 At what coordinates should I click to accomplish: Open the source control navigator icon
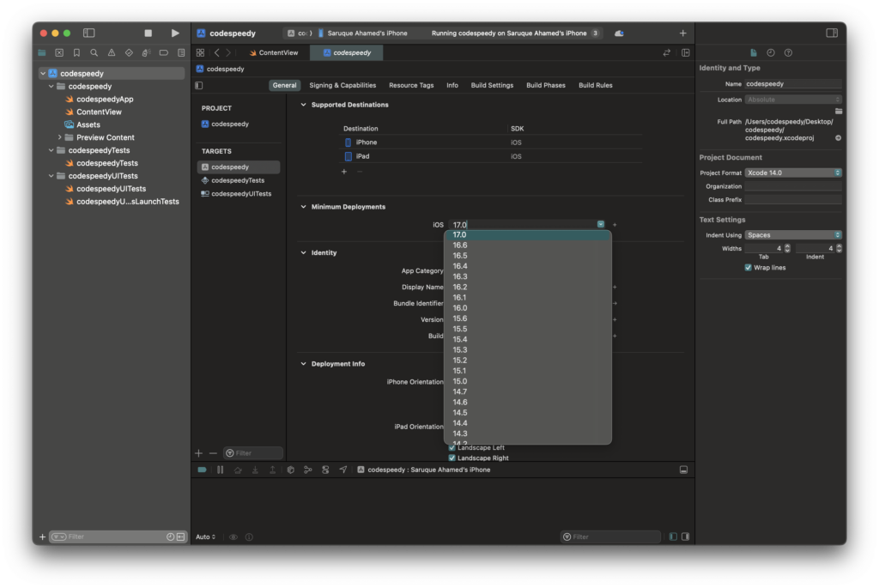(59, 52)
